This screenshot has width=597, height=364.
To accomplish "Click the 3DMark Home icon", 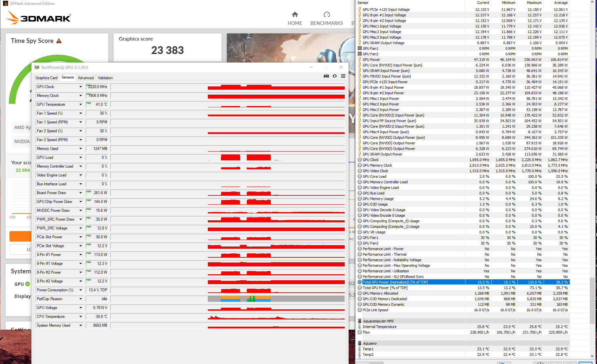I will [295, 14].
